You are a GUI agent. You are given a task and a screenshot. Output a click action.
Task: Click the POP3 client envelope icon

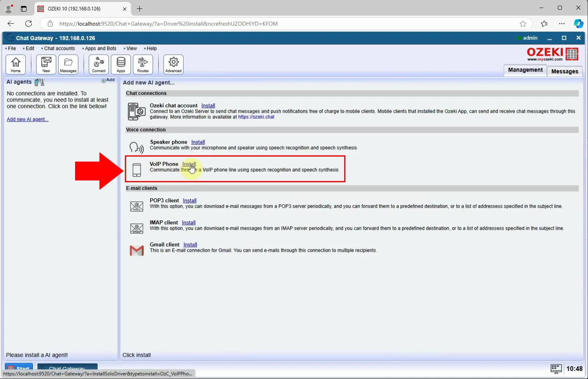coord(137,206)
